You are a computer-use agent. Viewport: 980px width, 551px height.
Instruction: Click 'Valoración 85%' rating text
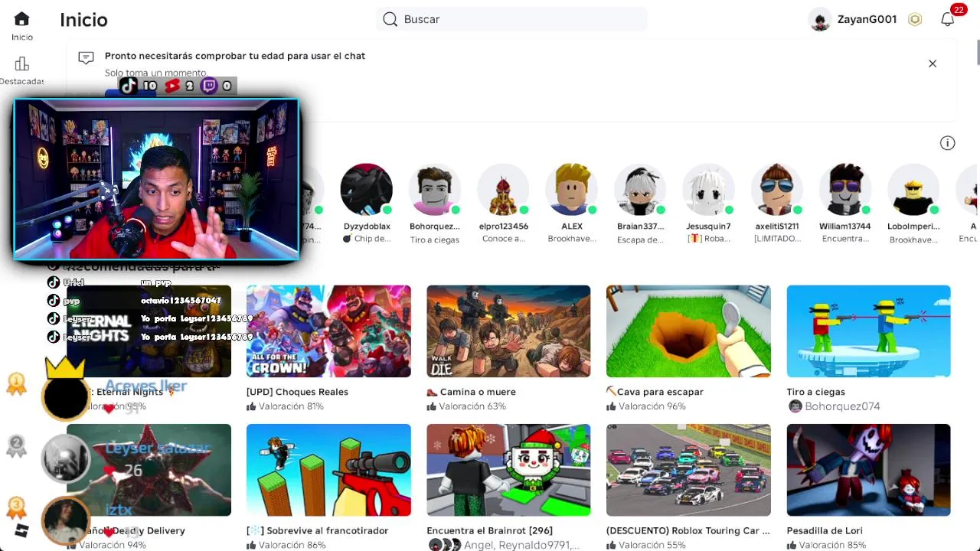(832, 545)
